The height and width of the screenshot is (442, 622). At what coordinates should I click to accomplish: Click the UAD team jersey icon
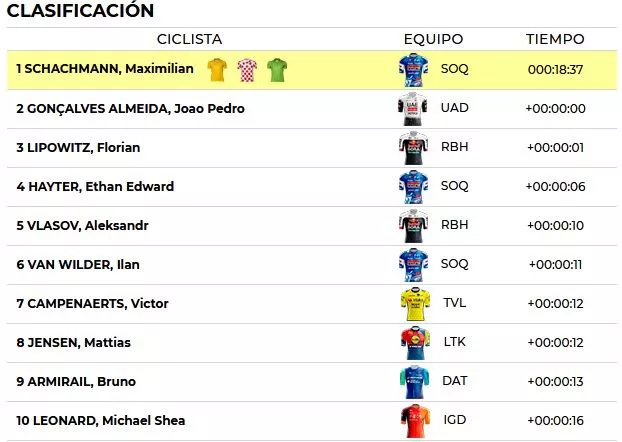point(413,109)
